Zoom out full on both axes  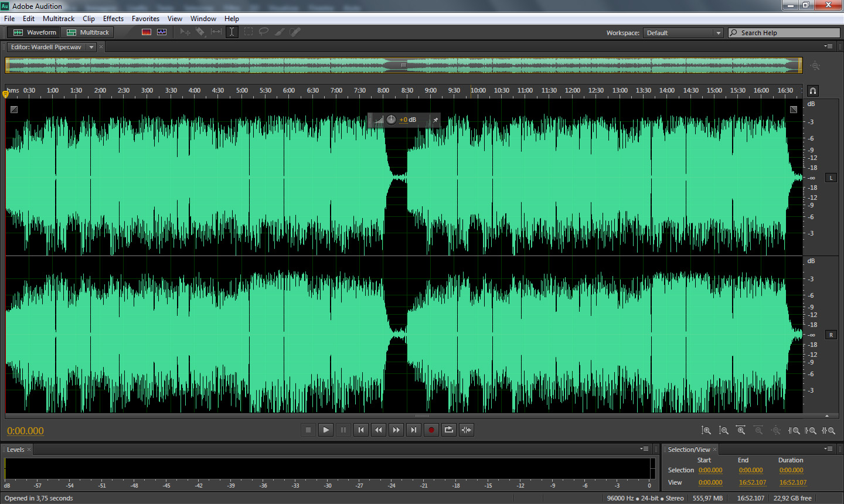776,430
